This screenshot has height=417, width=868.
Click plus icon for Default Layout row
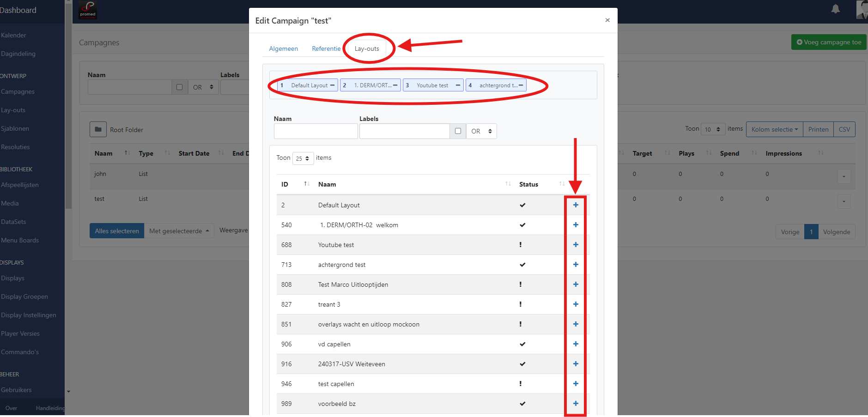click(576, 205)
